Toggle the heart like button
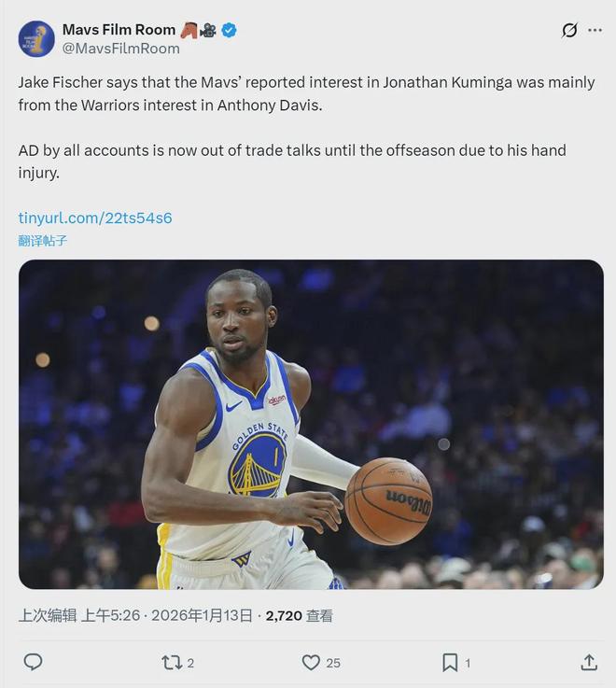Screen dimensions: 616x688 (311, 662)
